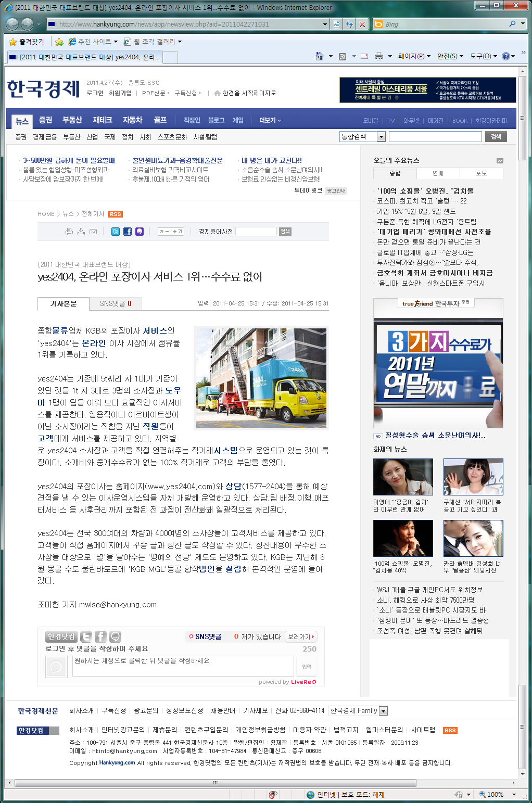This screenshot has height=803, width=532.
Task: Select 종합 tab in 오늘의 주요뉴스
Action: (x=395, y=173)
